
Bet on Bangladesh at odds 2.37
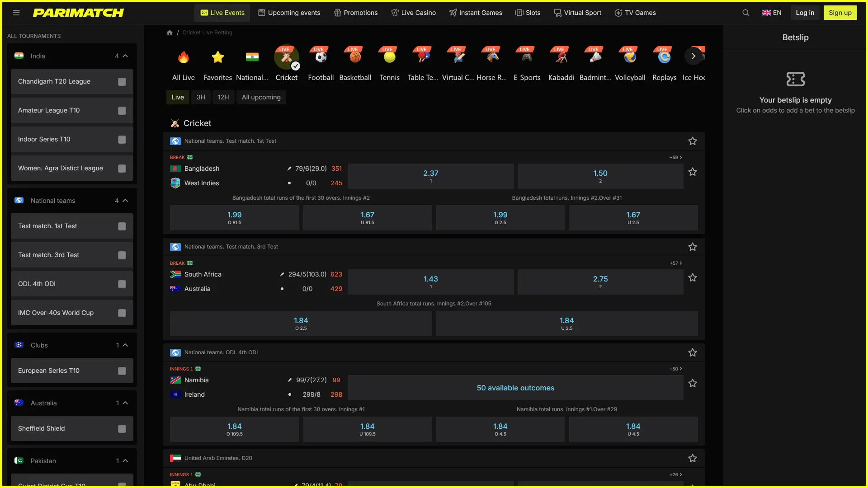[431, 176]
